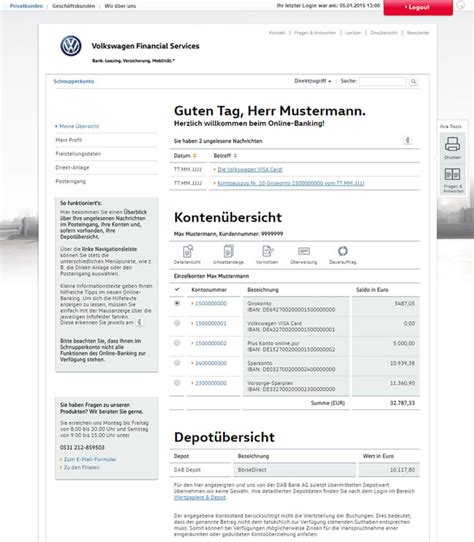The width and height of the screenshot is (474, 542).
Task: Click the BörseDirect depot cell
Action: (295, 470)
